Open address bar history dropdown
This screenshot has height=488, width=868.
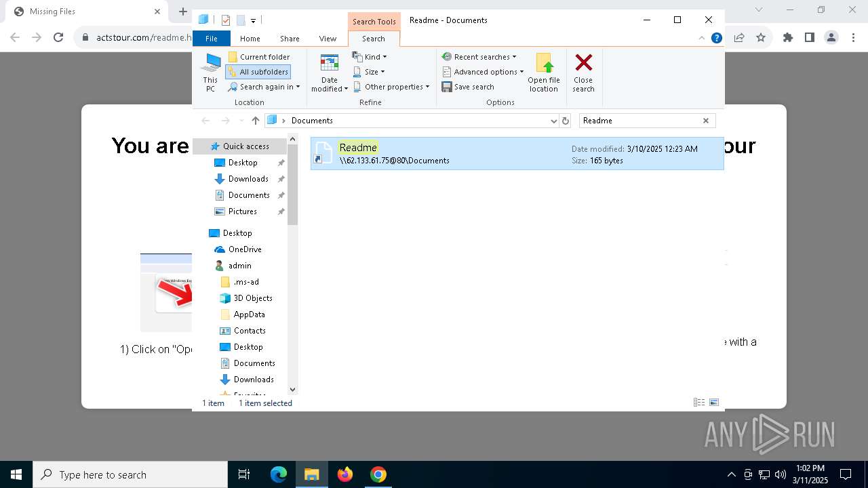[x=554, y=121]
